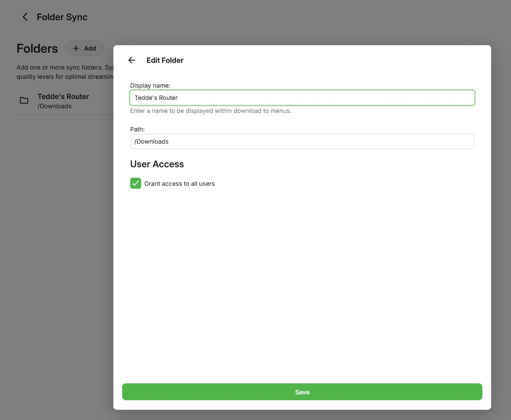Screen dimensions: 511x420
Task: Click the 'User Access' section heading
Action: click(157, 164)
